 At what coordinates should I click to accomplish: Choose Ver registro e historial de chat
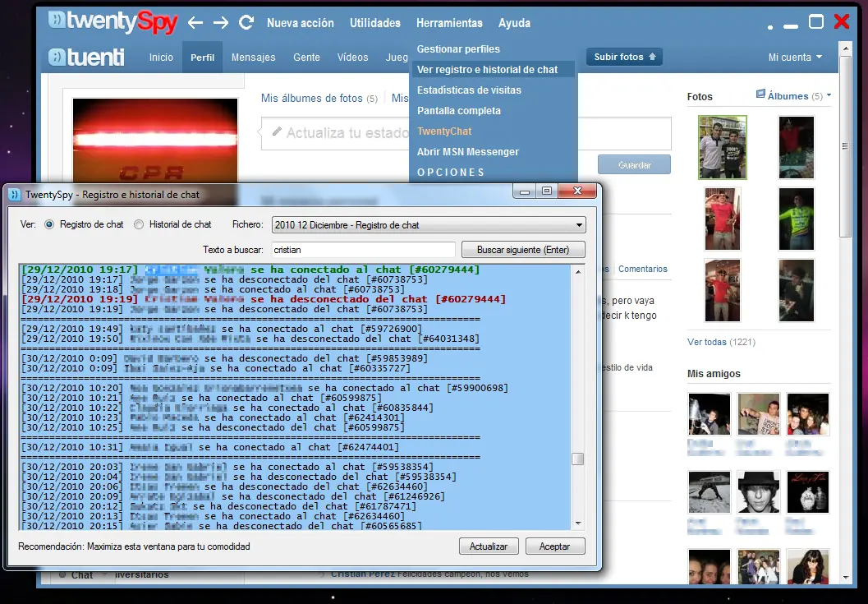[x=493, y=70]
